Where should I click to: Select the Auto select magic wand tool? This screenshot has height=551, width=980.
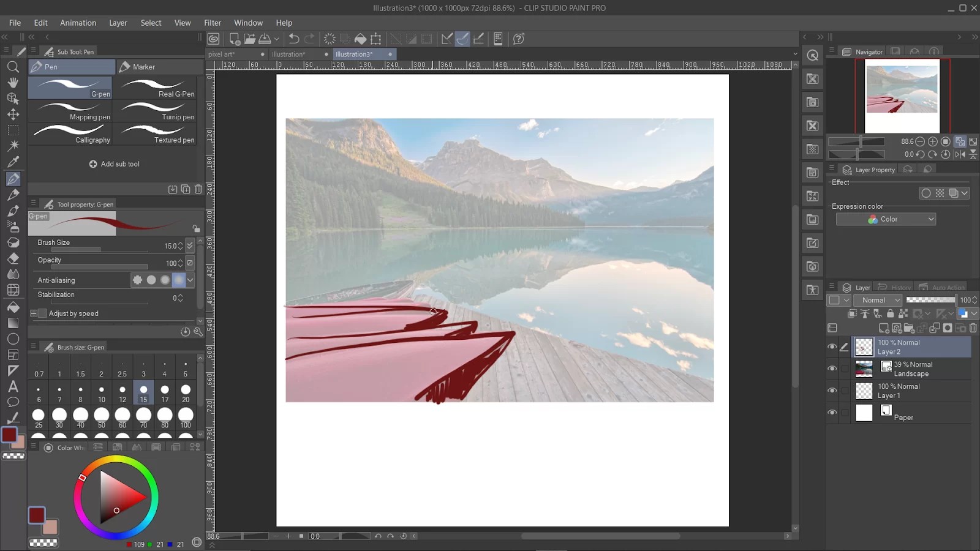point(13,146)
